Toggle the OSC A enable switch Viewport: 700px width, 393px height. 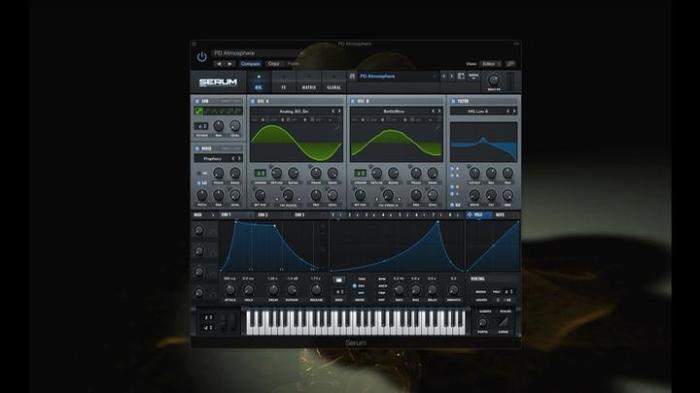pos(253,101)
